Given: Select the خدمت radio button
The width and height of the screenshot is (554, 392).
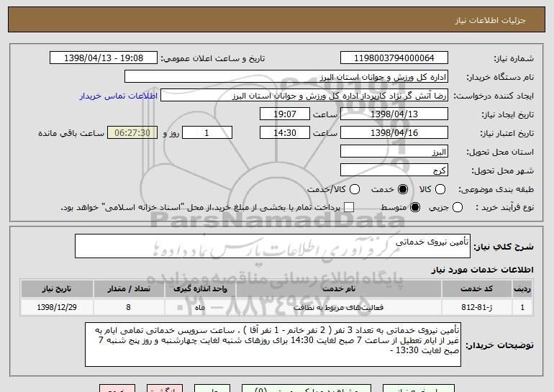Looking at the screenshot, I should pyautogui.click(x=403, y=189).
